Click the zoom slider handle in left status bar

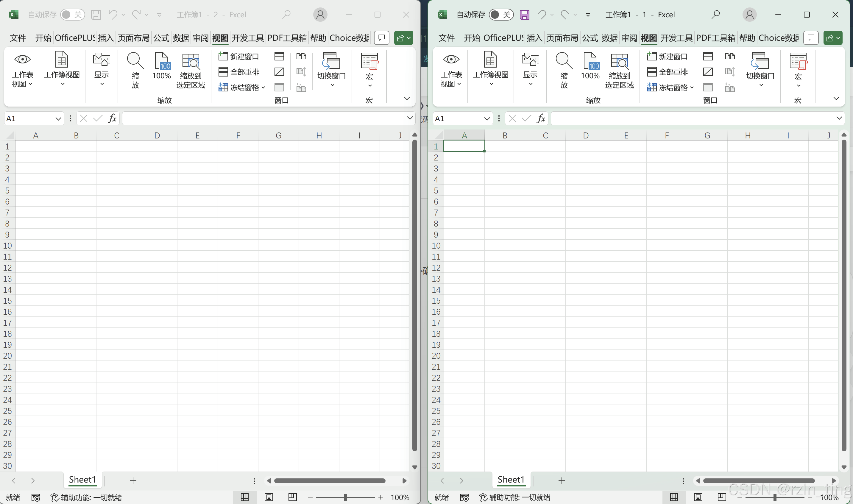(x=345, y=497)
